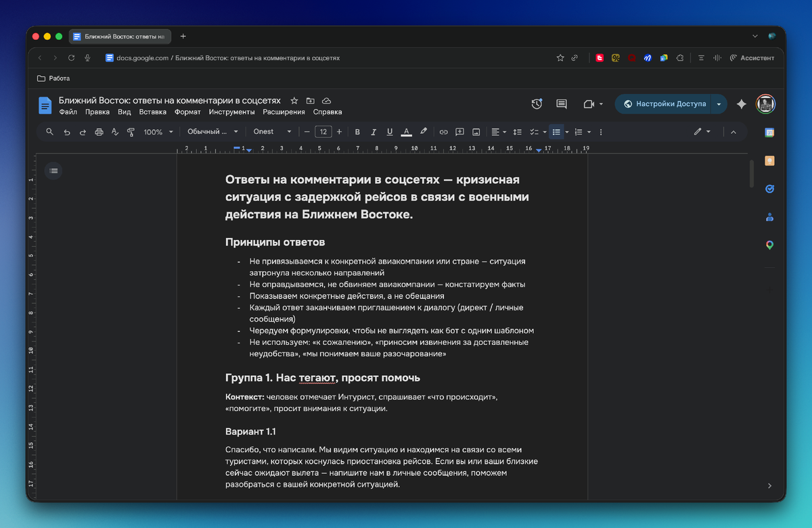
Task: Reload the page
Action: click(x=71, y=58)
